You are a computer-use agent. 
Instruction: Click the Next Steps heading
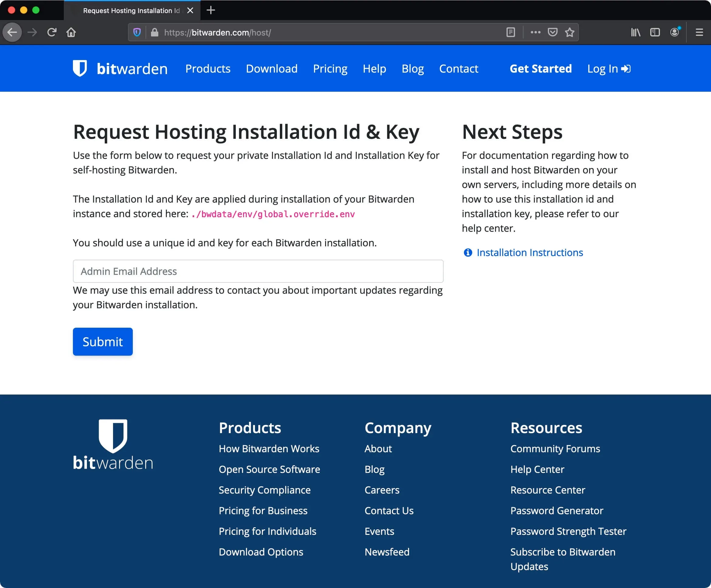tap(512, 132)
